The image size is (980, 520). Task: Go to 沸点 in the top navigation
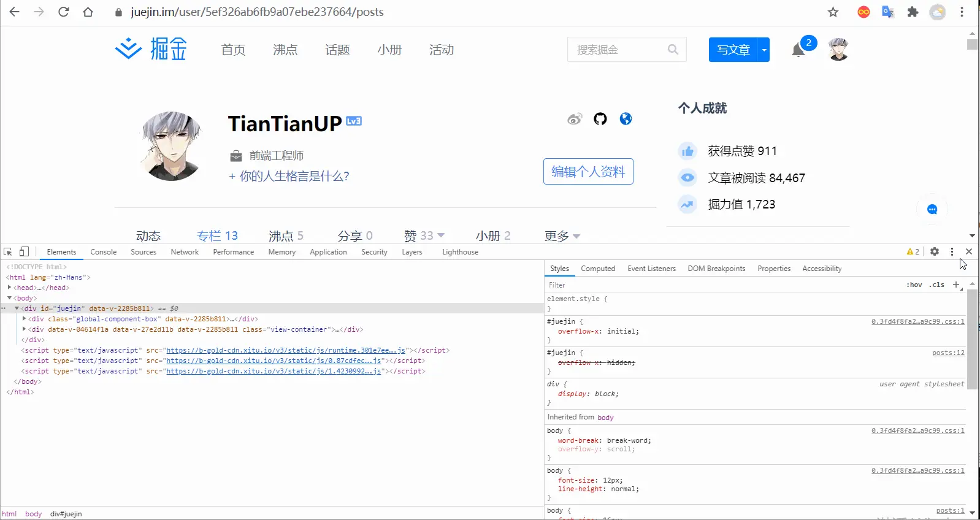click(285, 50)
